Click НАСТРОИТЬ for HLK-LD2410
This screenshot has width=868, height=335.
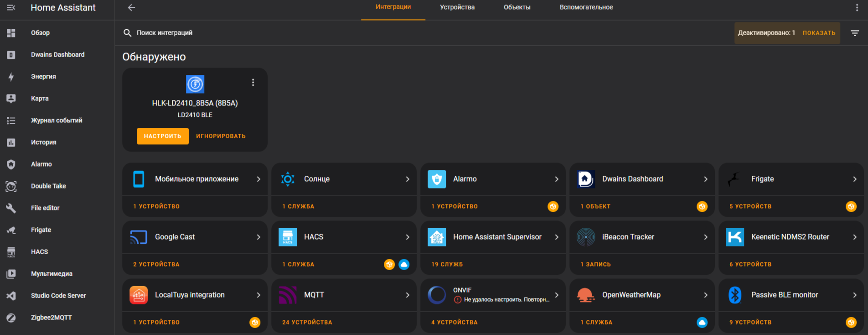point(163,136)
